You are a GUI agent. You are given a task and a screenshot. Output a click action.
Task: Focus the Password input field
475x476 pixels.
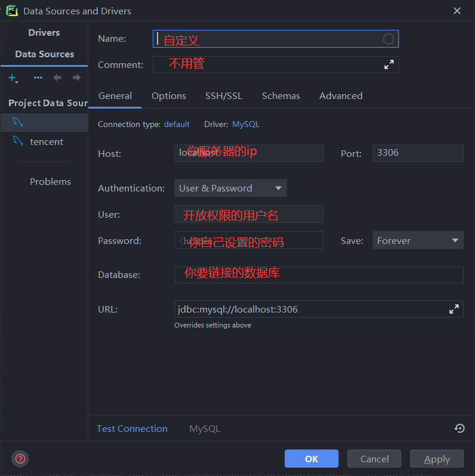(249, 240)
